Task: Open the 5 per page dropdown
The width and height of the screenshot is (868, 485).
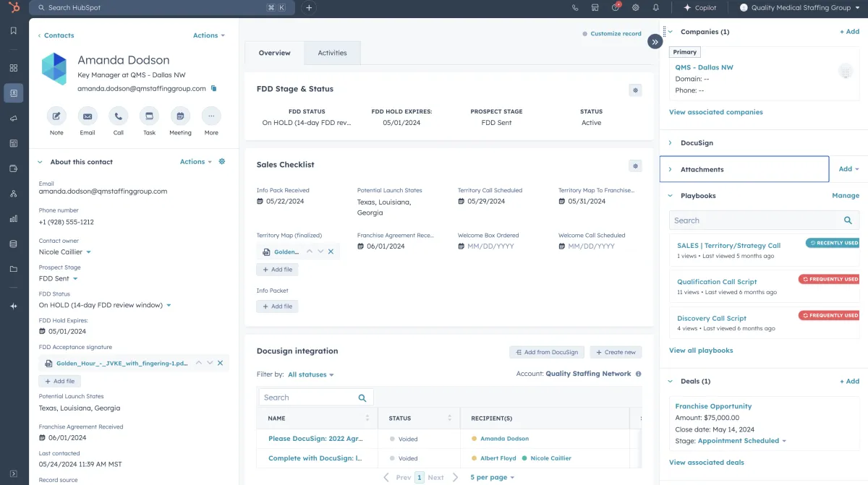Action: 493,477
